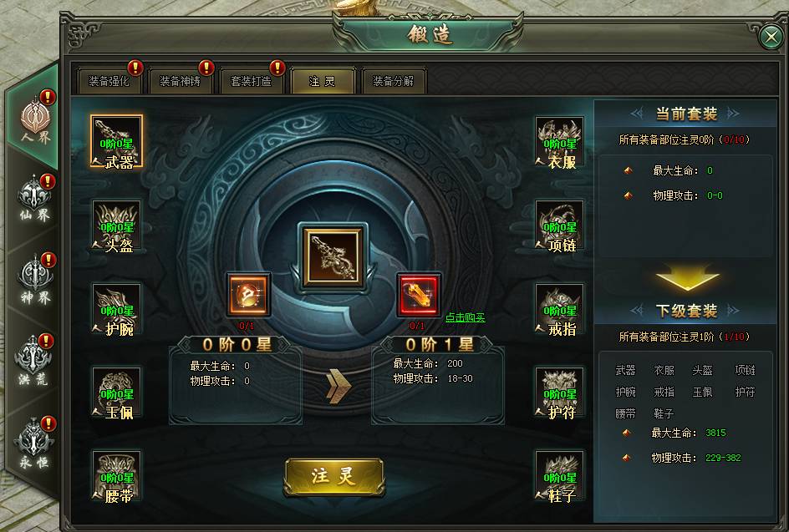Viewport: 789px width, 532px height.
Task: Pick the 护符 amulet equipment slot
Action: coord(559,393)
